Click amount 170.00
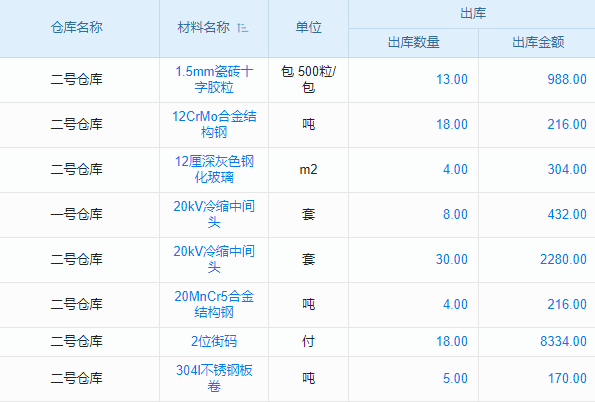Image resolution: width=595 pixels, height=402 pixels. tap(567, 378)
